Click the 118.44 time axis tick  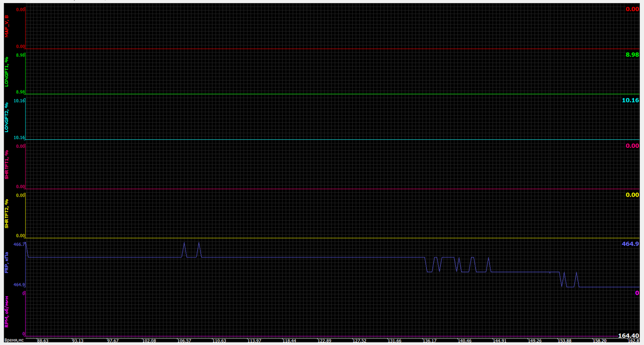tap(290, 340)
